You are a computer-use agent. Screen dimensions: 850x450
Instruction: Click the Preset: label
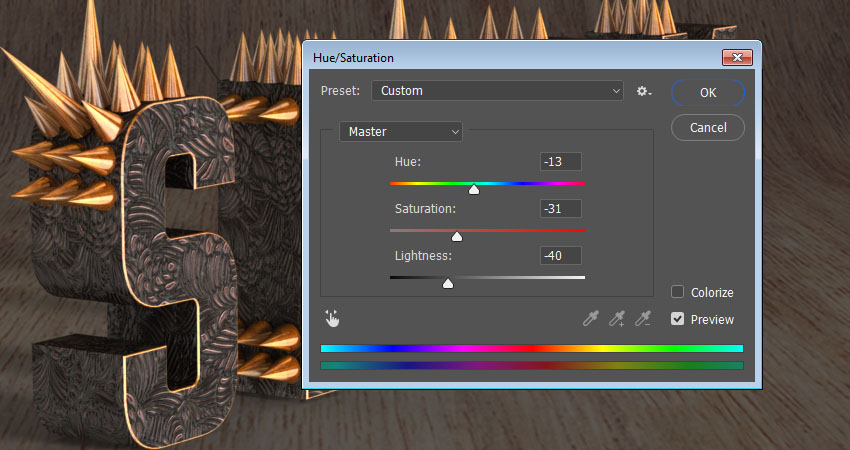[340, 91]
